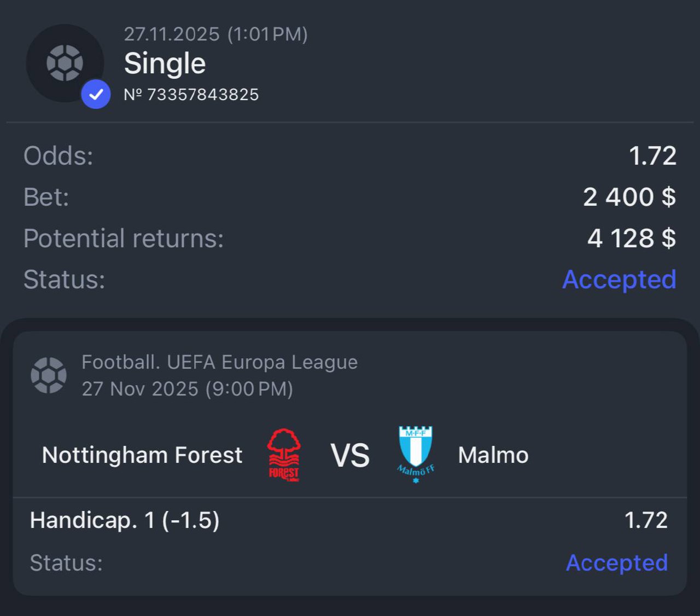The height and width of the screenshot is (616, 700).
Task: Click the bet amount 2 400 $
Action: pos(629,197)
